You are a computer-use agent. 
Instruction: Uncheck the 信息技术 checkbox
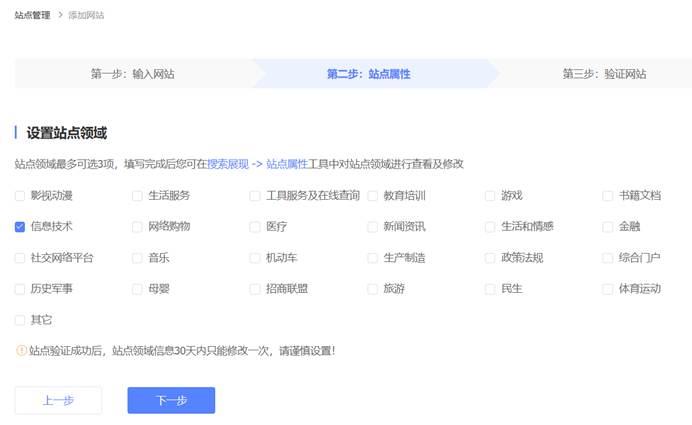[x=20, y=227]
